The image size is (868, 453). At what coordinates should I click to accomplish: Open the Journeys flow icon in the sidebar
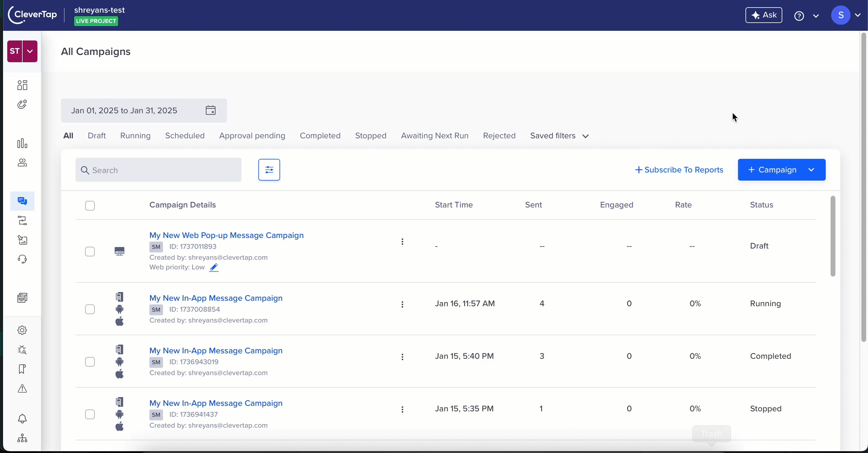click(x=22, y=221)
